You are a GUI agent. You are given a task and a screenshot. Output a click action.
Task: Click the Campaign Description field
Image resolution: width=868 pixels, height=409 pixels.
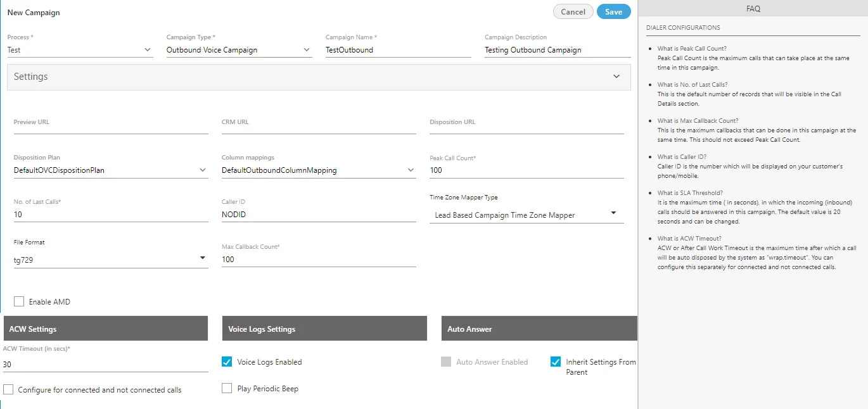(558, 50)
